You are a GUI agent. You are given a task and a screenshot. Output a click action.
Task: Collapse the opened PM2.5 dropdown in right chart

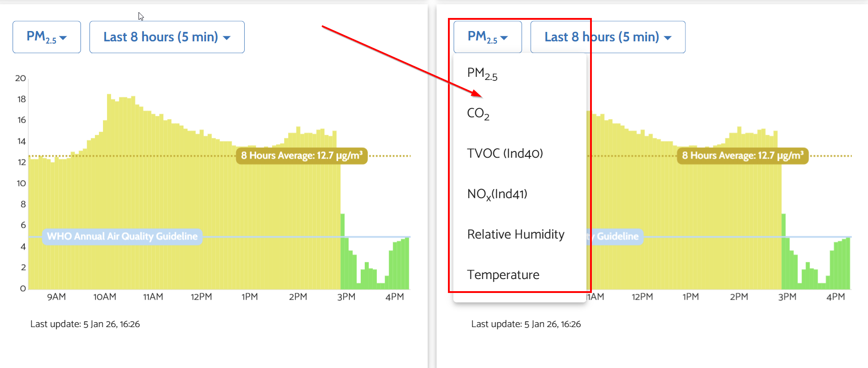(488, 37)
